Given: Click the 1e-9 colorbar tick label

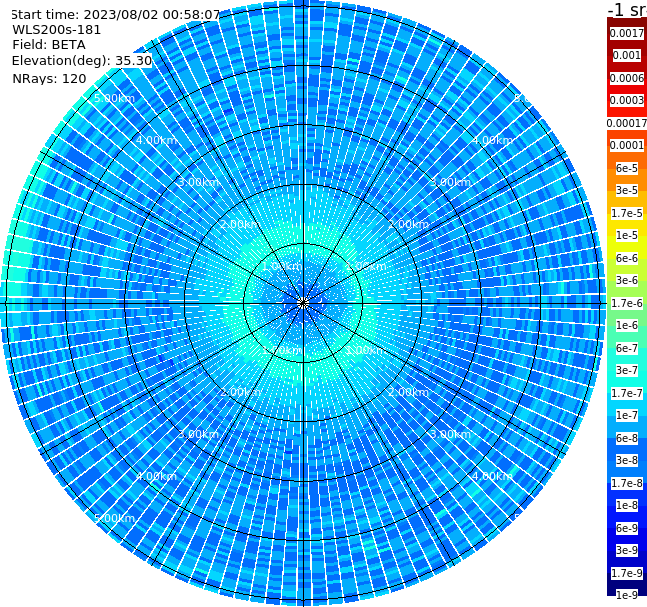Looking at the screenshot, I should coord(627,595).
